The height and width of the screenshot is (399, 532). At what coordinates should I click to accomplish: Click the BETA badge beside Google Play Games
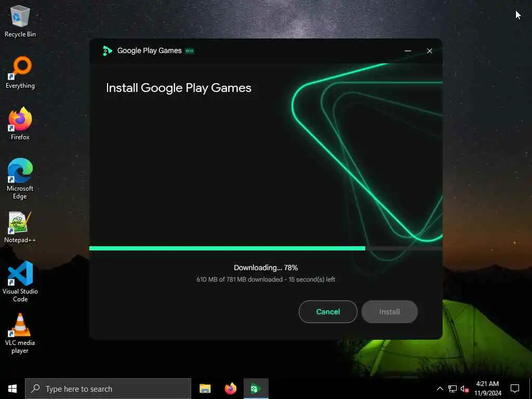pyautogui.click(x=189, y=51)
